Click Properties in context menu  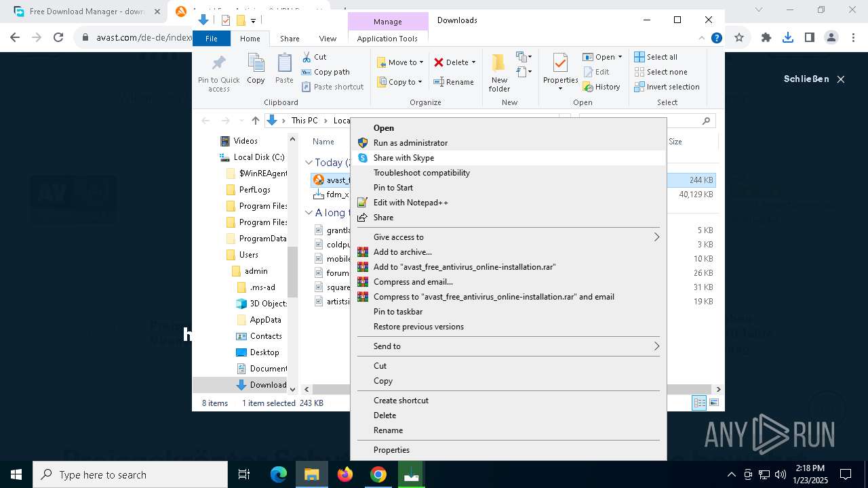[509, 450]
